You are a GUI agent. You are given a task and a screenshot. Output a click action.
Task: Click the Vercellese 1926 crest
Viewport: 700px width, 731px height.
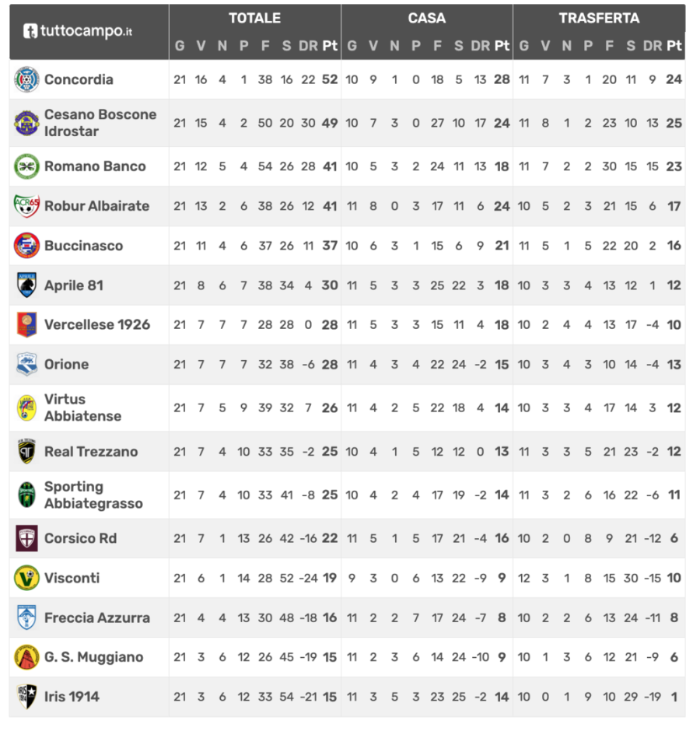pyautogui.click(x=26, y=325)
